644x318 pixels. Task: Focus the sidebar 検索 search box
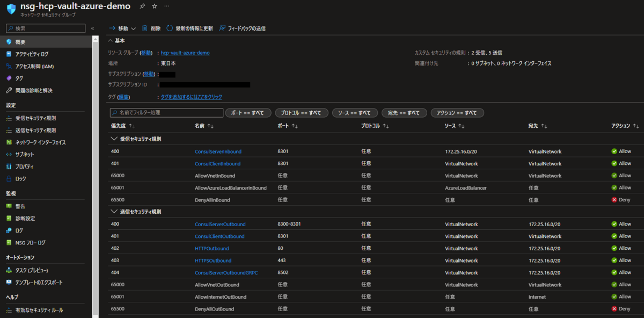coord(46,28)
